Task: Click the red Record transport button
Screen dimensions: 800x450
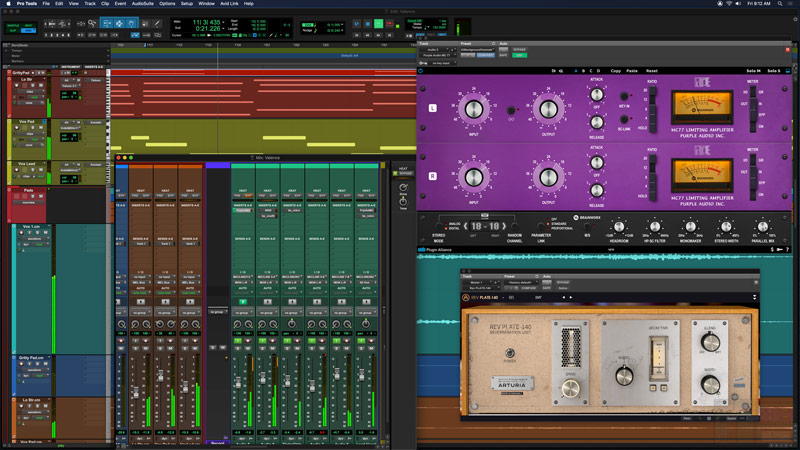Action: click(389, 23)
